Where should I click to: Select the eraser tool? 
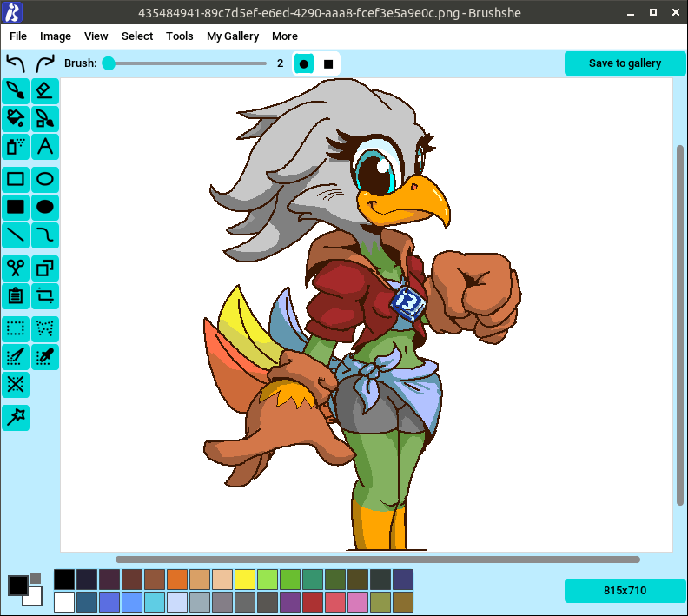tap(45, 90)
